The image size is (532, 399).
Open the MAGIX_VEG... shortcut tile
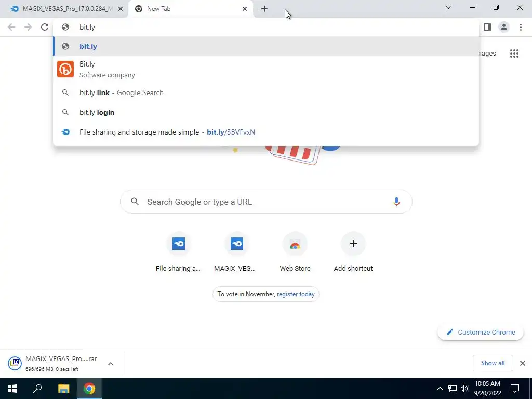[236, 253]
